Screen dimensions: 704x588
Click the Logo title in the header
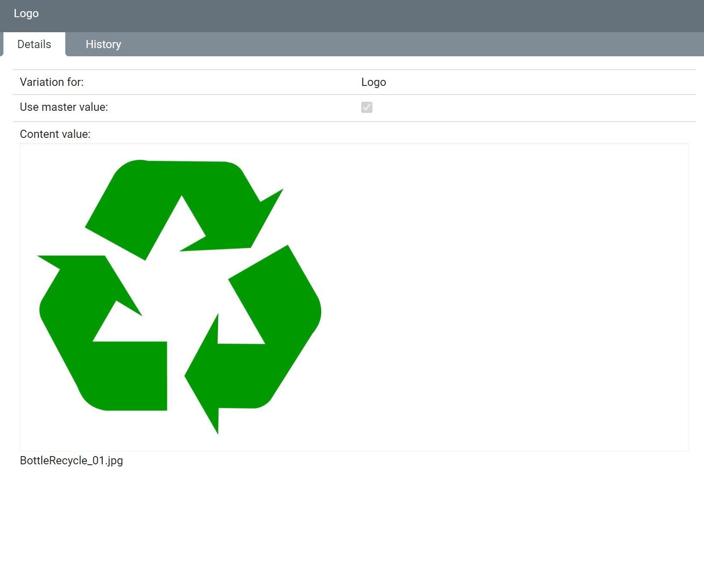(26, 13)
